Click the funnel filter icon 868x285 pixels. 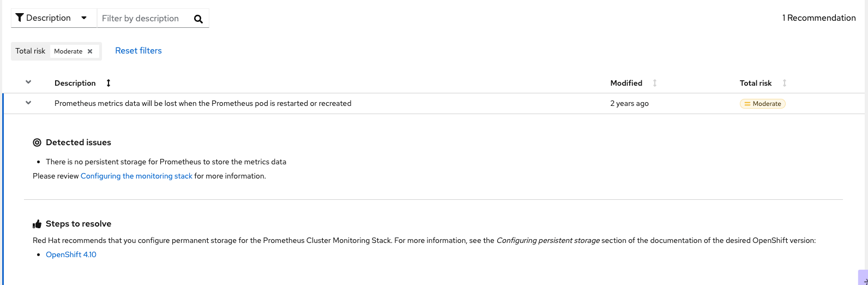(x=20, y=17)
